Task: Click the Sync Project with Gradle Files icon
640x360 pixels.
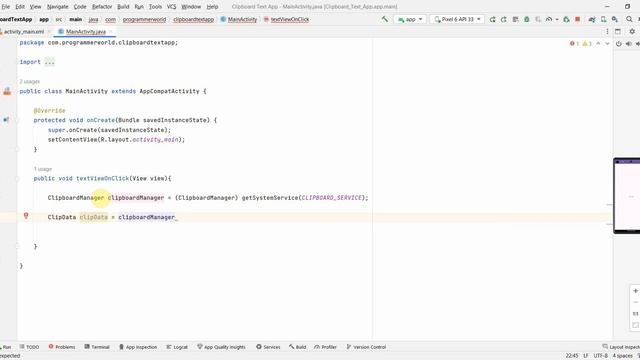Action: click(592, 19)
